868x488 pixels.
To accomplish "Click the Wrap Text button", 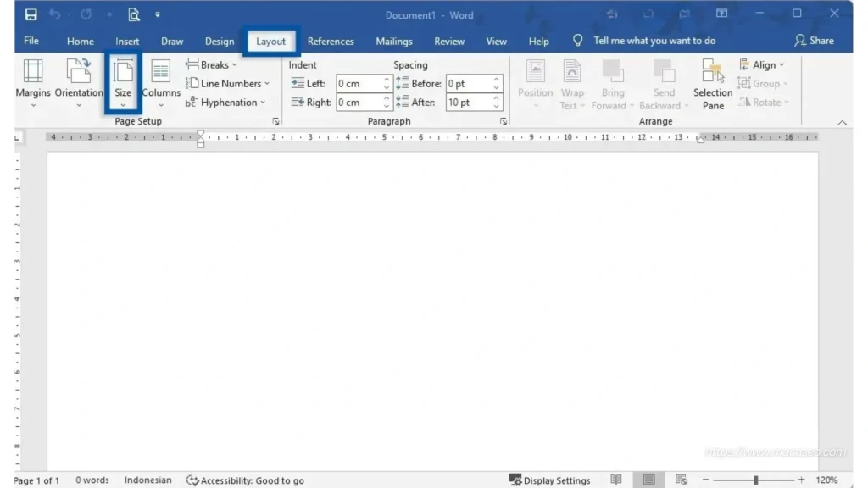I will point(572,84).
